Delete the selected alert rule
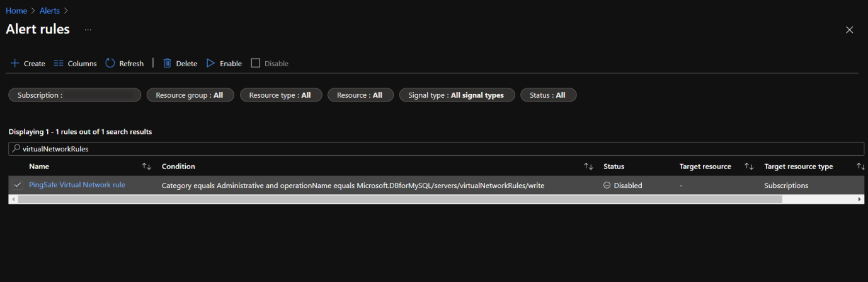Viewport: 868px width, 282px height. click(x=180, y=63)
